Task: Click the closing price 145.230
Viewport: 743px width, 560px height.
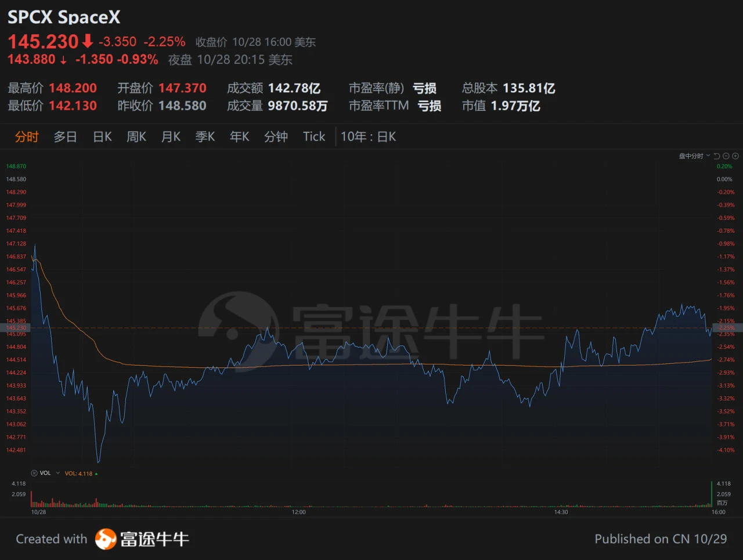Action: click(x=43, y=42)
